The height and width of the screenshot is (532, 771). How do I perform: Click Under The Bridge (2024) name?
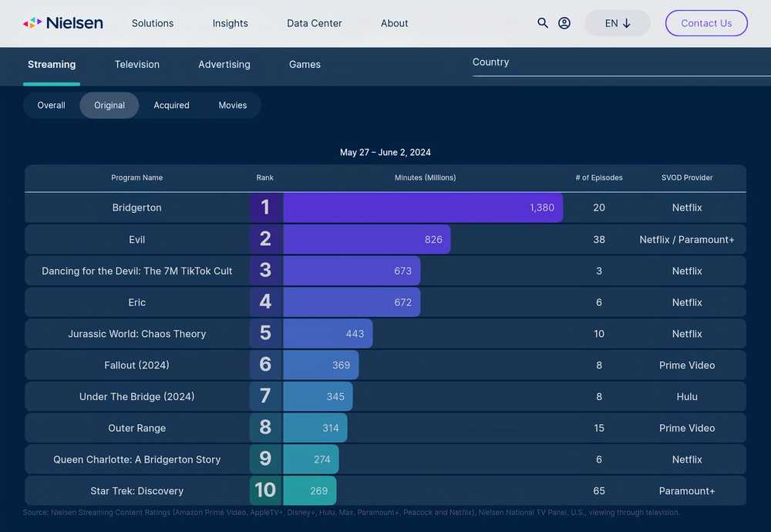[136, 397]
